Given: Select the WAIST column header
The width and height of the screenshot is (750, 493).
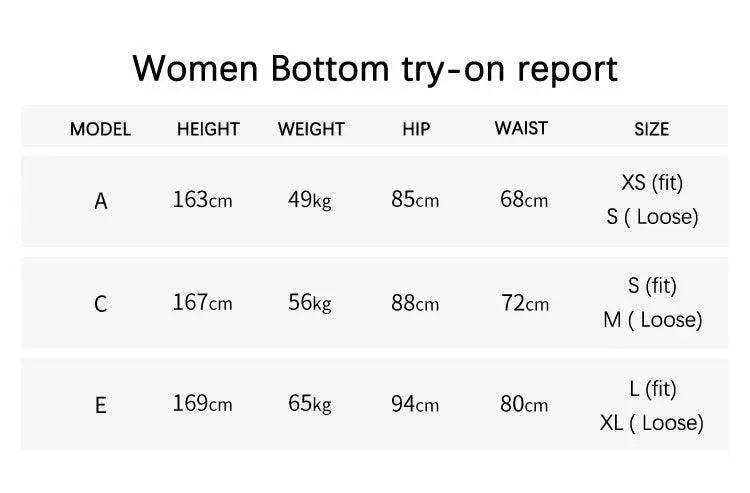Looking at the screenshot, I should [x=521, y=128].
